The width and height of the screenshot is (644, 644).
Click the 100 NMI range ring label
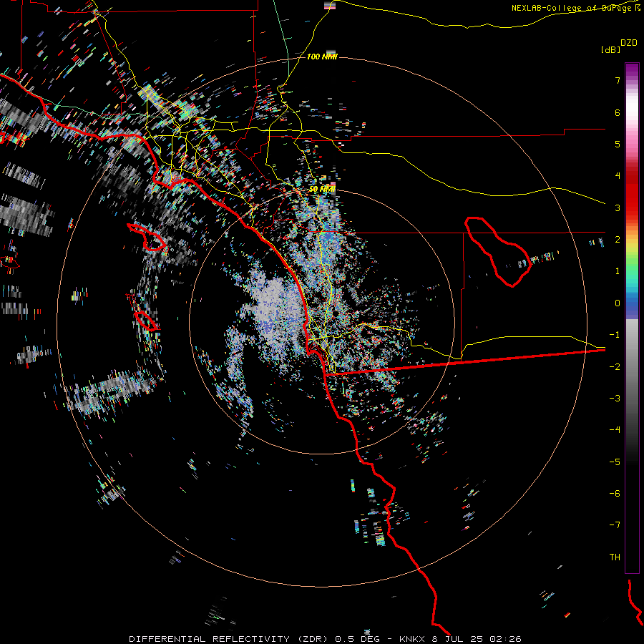[322, 57]
